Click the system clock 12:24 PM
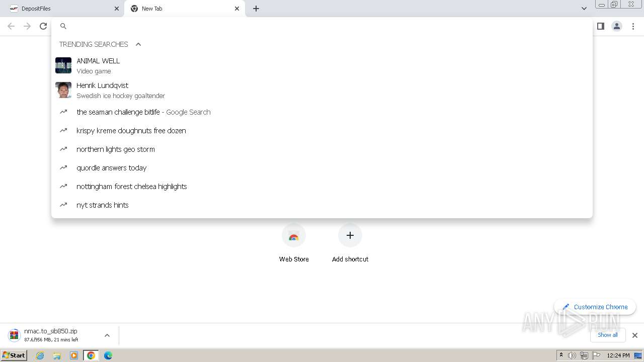The width and height of the screenshot is (644, 362). click(618, 355)
